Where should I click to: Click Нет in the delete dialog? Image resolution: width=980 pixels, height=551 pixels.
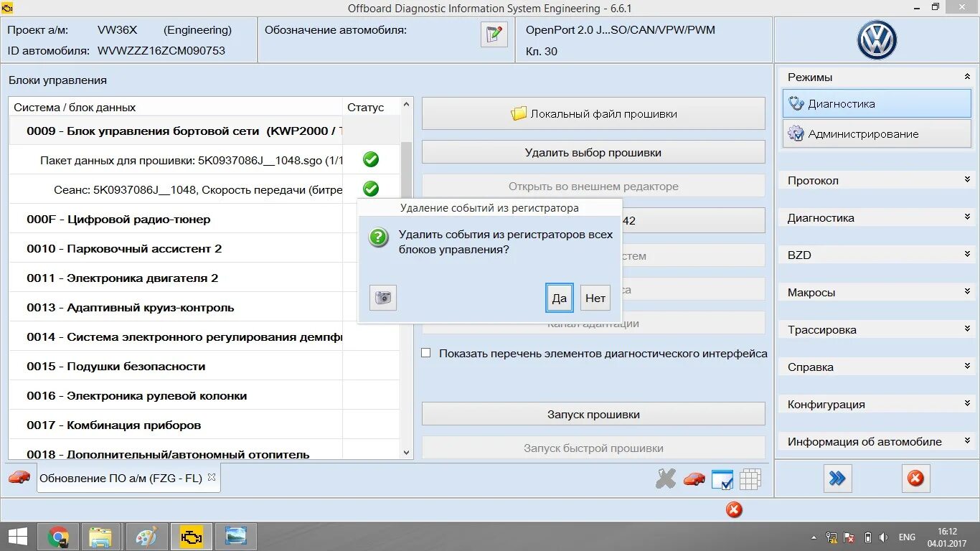pyautogui.click(x=595, y=298)
